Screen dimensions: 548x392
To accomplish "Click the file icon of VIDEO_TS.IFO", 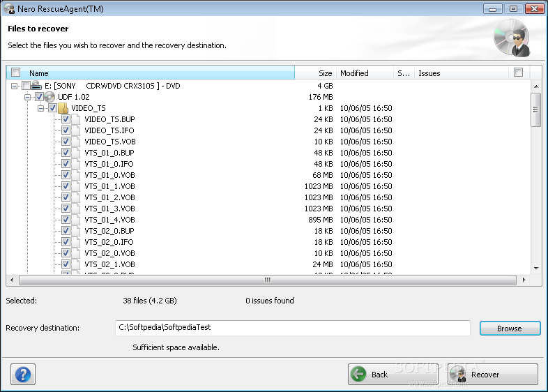I will coord(76,130).
